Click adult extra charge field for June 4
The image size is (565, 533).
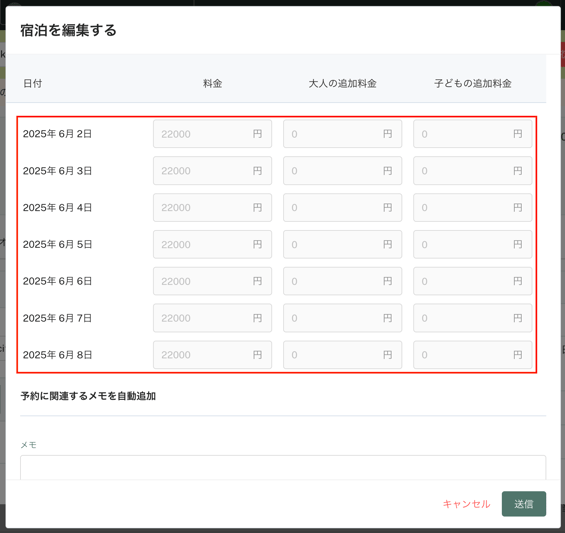342,208
